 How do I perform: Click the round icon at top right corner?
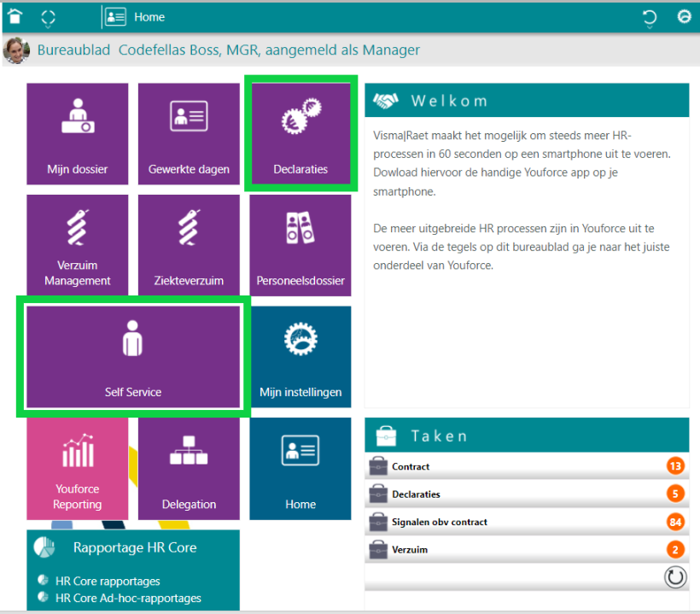(x=684, y=16)
